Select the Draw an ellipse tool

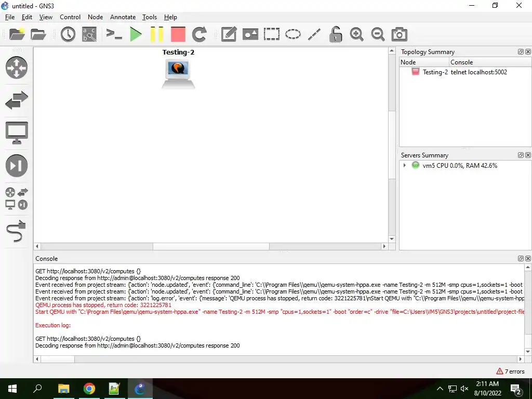(293, 34)
